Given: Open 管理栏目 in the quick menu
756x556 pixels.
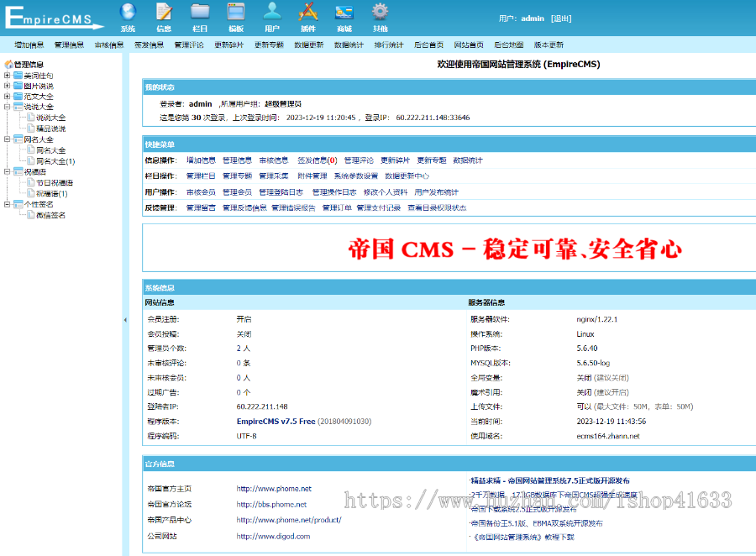Looking at the screenshot, I should [x=201, y=176].
